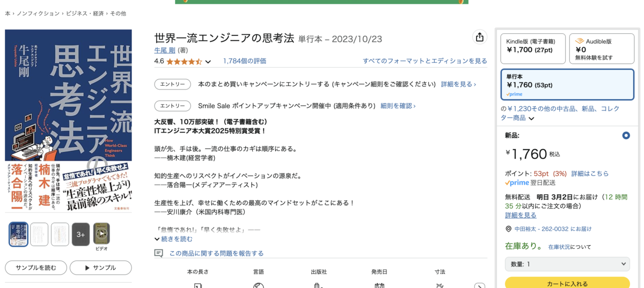Click the 発売日 calendar icon
This screenshot has width=644, height=288.
coord(379,285)
